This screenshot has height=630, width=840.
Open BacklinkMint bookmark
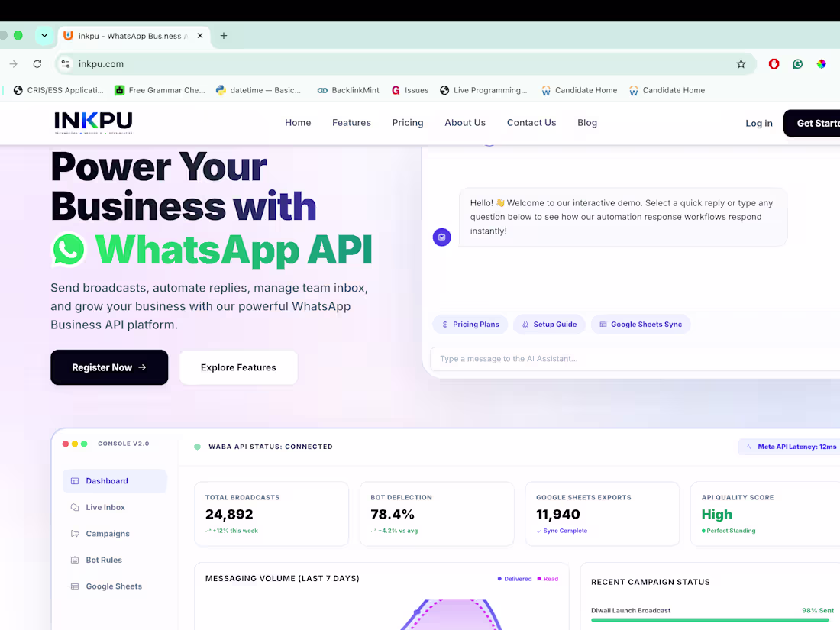(x=348, y=90)
